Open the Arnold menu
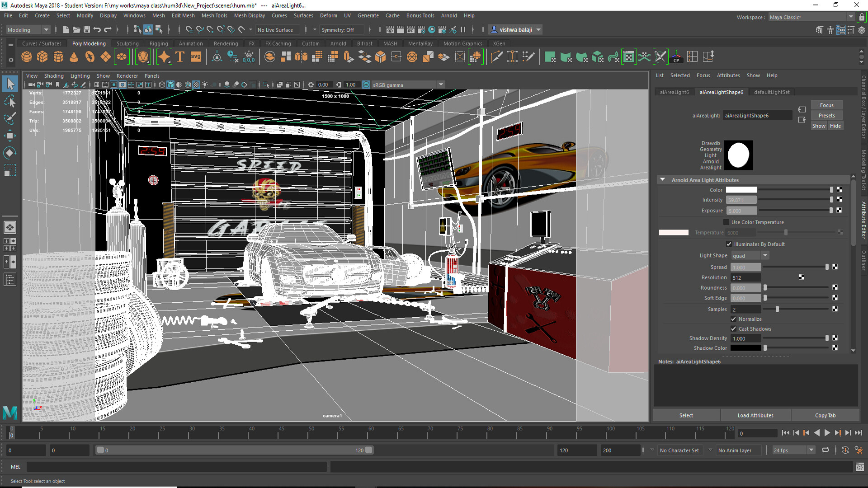The image size is (868, 488). pos(449,15)
